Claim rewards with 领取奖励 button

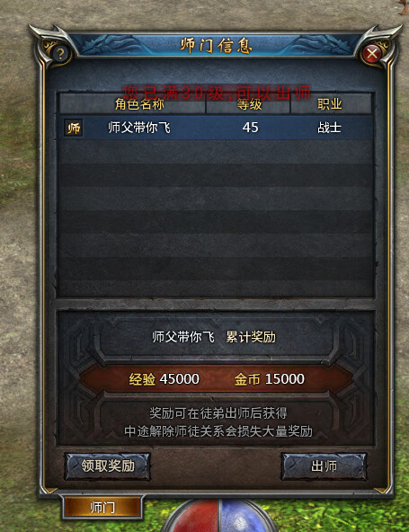pos(108,466)
